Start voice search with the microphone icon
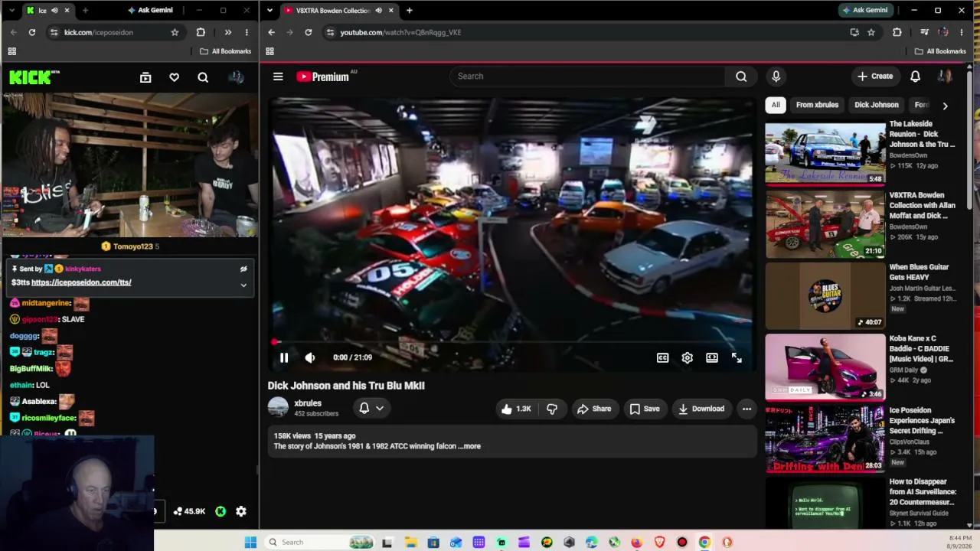 coord(776,77)
